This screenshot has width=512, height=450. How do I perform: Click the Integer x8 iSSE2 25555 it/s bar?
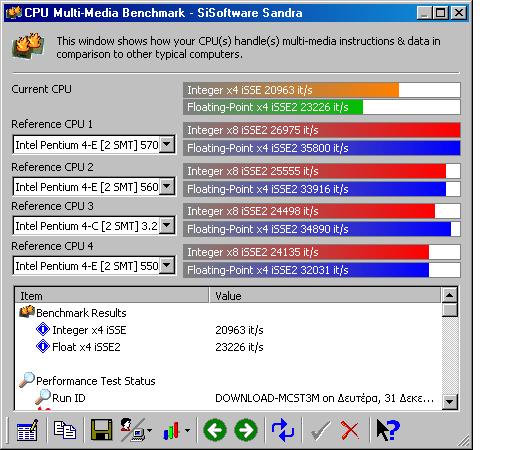(x=322, y=171)
